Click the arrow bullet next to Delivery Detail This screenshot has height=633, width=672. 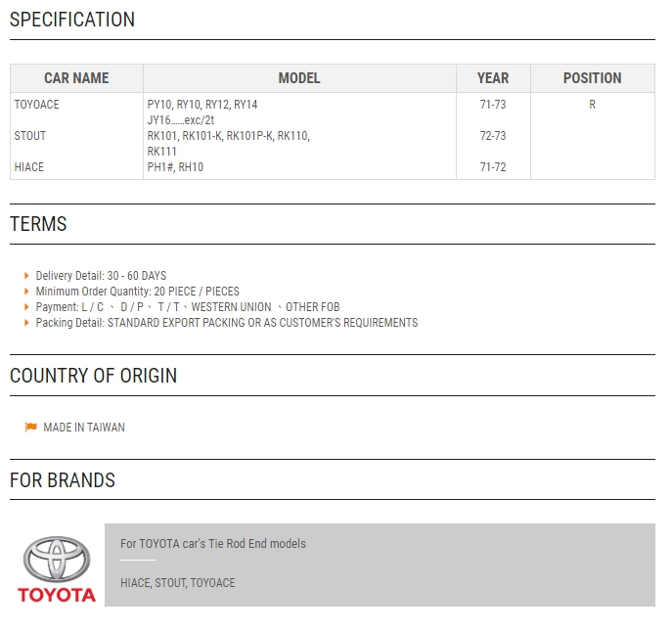(26, 276)
